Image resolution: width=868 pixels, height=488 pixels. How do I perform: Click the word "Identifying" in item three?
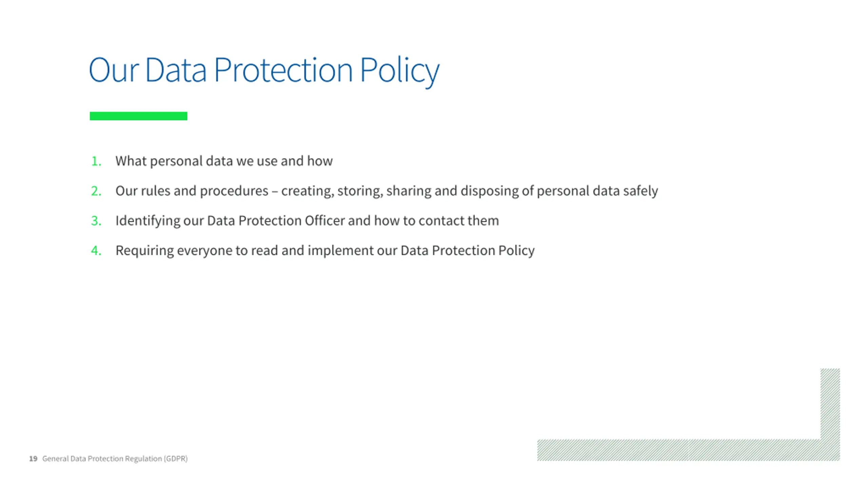pyautogui.click(x=148, y=221)
